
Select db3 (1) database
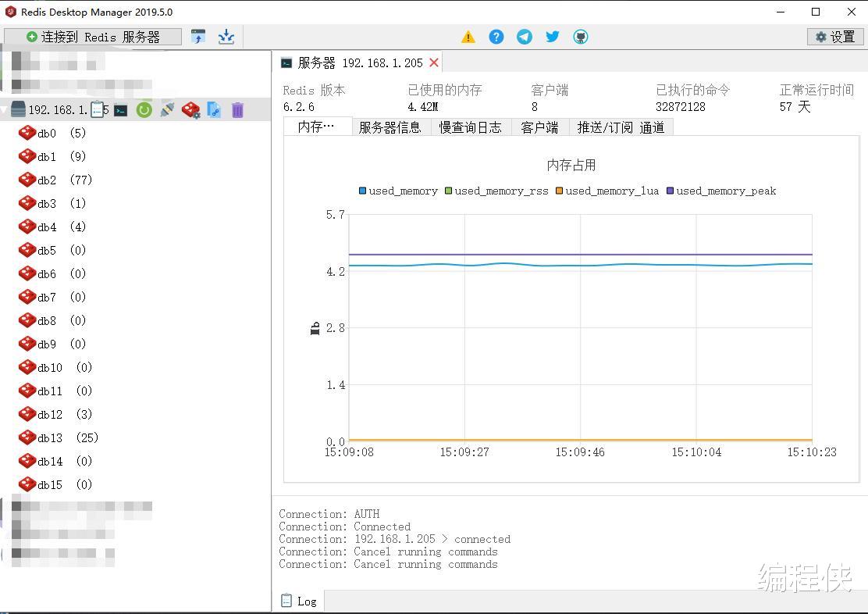tap(52, 203)
